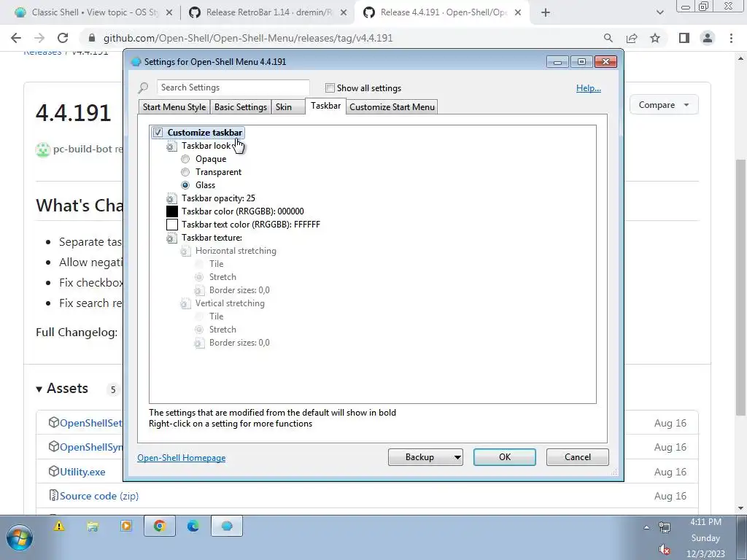Image resolution: width=747 pixels, height=560 pixels.
Task: Click the Chrome zoom magnifier icon
Action: tap(608, 38)
